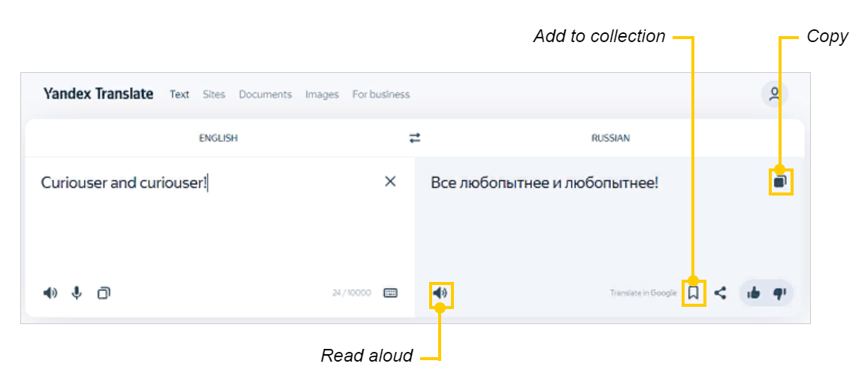Rate translation with thumbs down
Screen dimensions: 868x388
779,293
